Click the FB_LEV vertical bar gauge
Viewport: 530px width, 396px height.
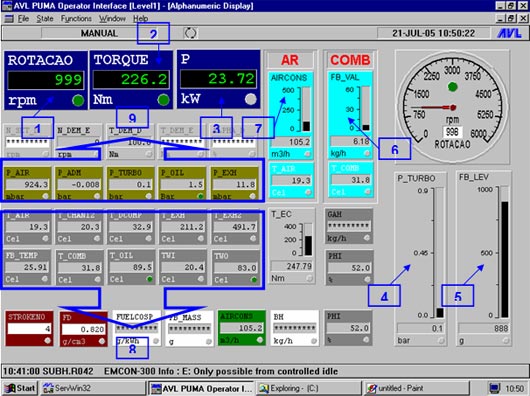pos(504,252)
